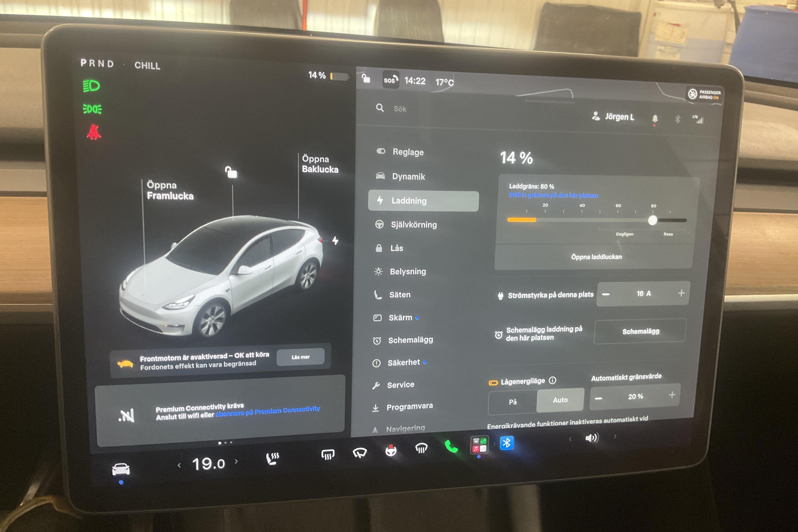Open the notification bell icon
Viewport: 798px width, 532px height.
[x=655, y=118]
